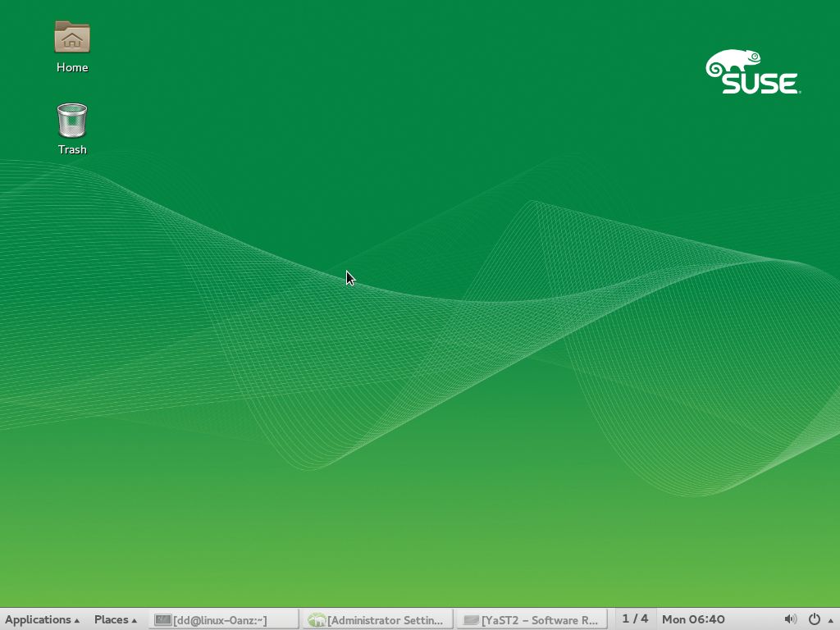The image size is (840, 630).
Task: Click the terminal icon in the taskbar
Action: click(162, 620)
